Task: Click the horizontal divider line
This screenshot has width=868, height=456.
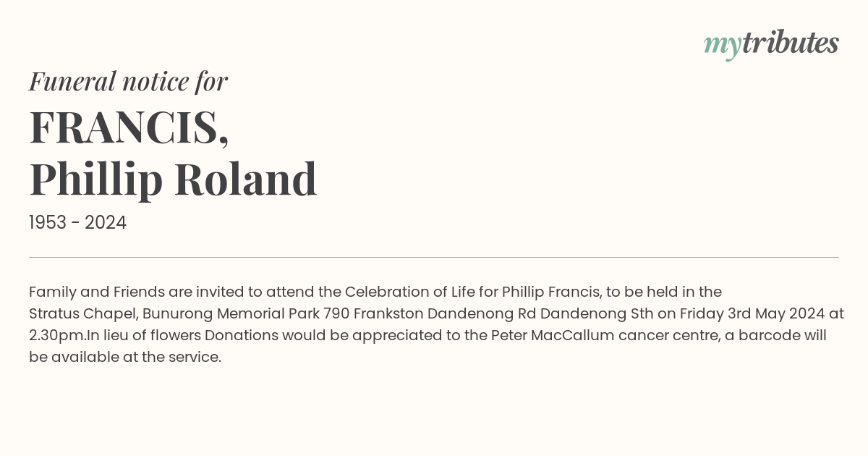Action: click(x=434, y=257)
